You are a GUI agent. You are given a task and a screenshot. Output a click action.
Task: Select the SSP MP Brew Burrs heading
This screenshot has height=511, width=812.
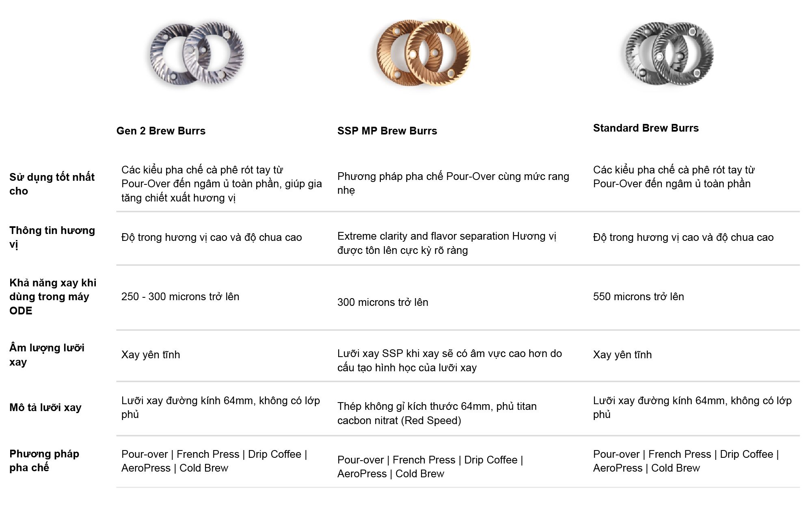(387, 131)
